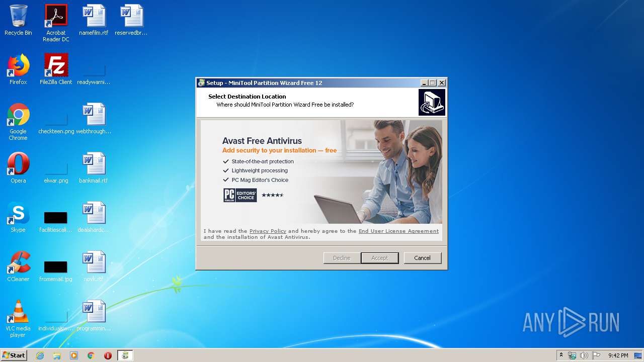Select bankmail.rtf document icon
Viewport: 644px width, 362px height.
tap(94, 168)
